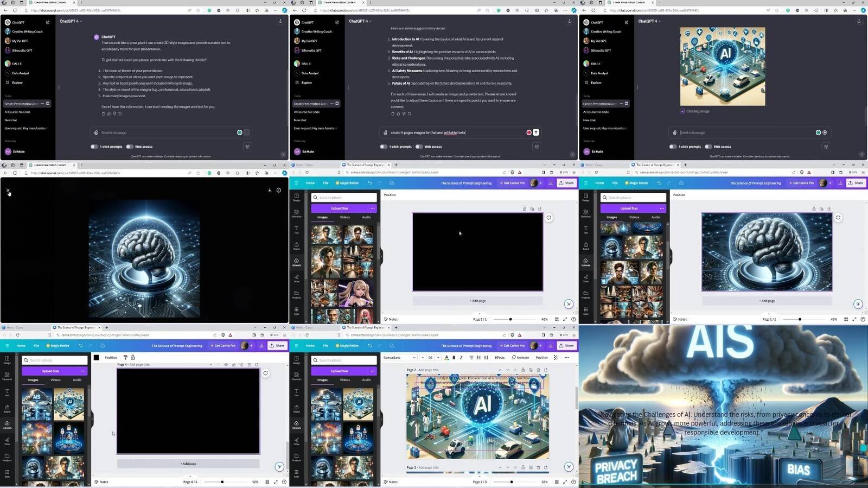
Task: Click the Effects button in text toolbar
Action: point(500,358)
